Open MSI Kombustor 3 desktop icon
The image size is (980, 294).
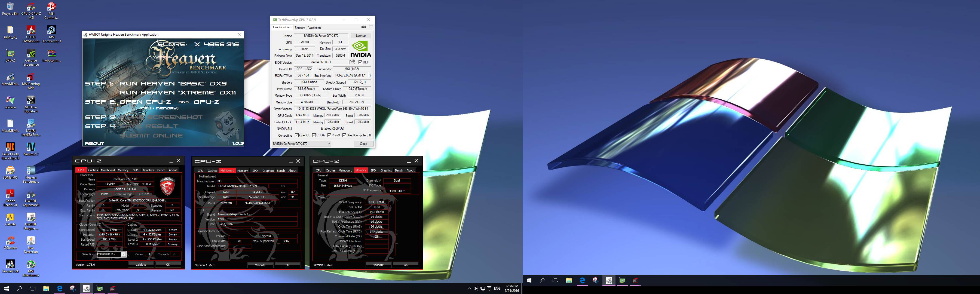coord(51,34)
